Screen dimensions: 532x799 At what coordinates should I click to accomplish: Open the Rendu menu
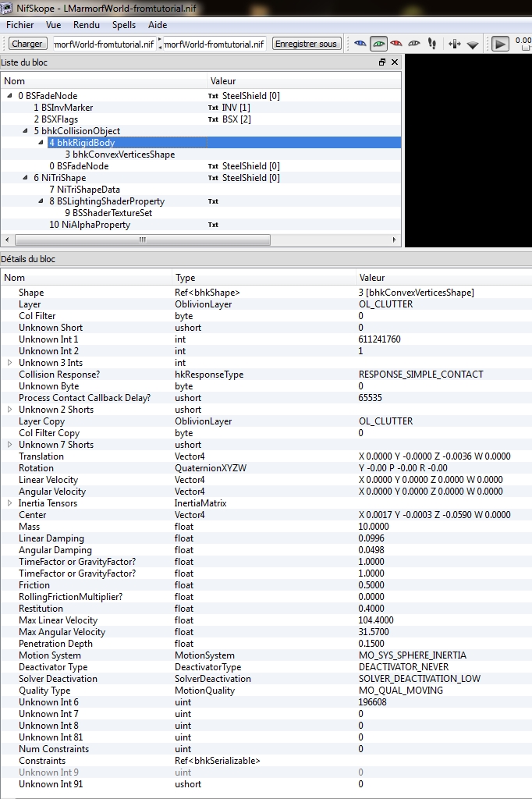coord(86,25)
